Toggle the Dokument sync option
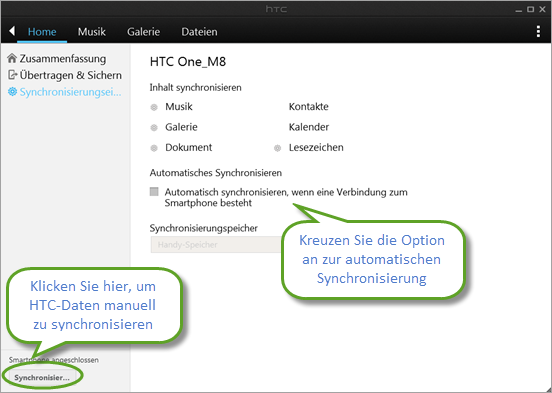The height and width of the screenshot is (393, 552). pos(154,148)
